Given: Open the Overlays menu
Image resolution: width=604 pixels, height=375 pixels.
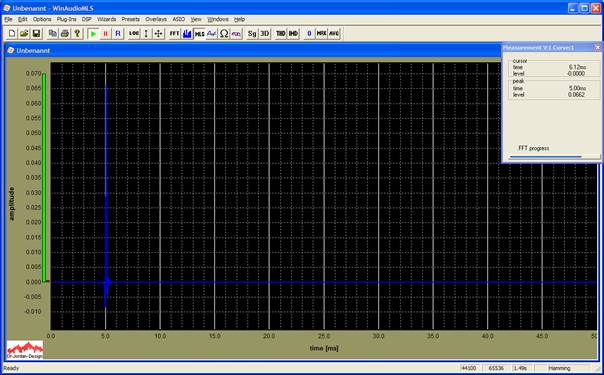Looking at the screenshot, I should click(x=156, y=19).
